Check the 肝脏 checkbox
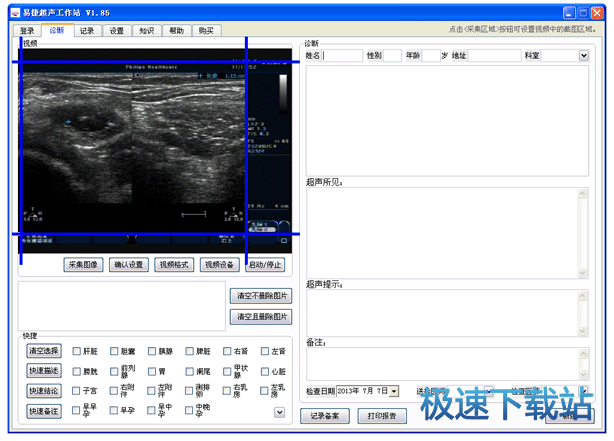The height and width of the screenshot is (441, 614). [77, 351]
